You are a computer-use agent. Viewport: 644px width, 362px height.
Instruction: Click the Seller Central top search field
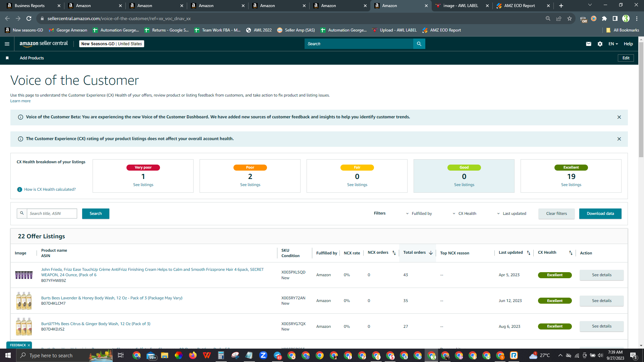coord(359,44)
